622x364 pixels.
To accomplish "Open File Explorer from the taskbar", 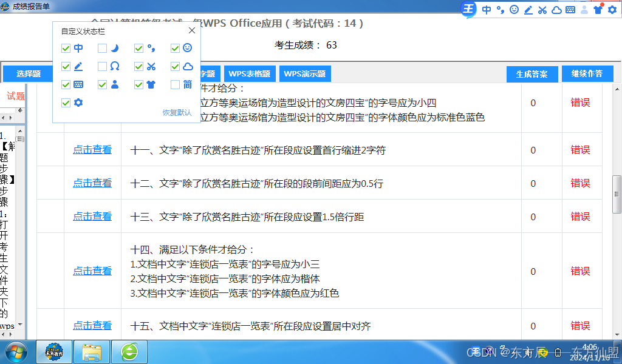I will tap(92, 352).
